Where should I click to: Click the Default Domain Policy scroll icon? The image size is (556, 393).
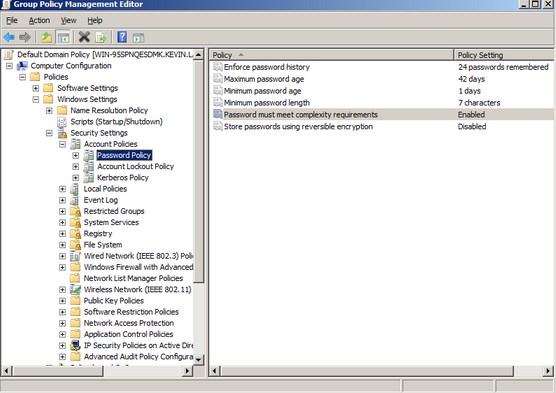point(9,55)
